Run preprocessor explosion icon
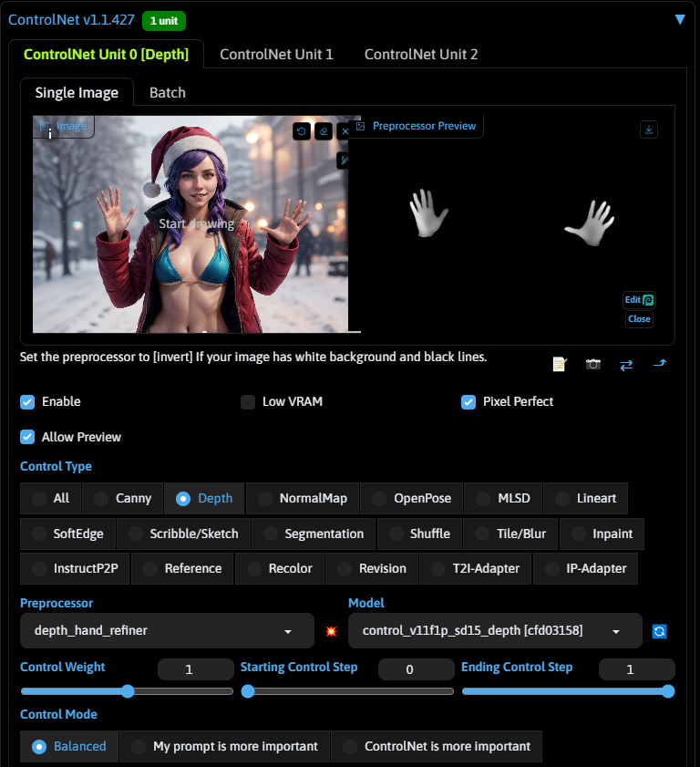 [331, 631]
